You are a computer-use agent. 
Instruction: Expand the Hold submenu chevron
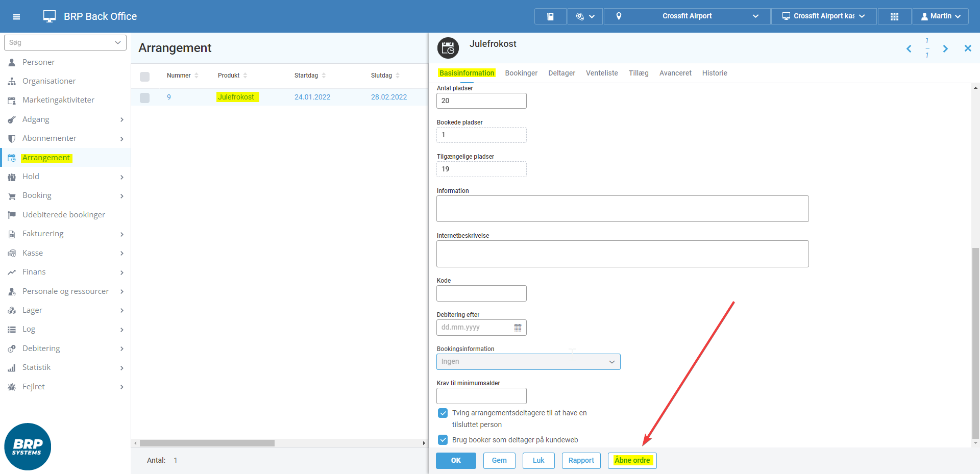(x=122, y=177)
